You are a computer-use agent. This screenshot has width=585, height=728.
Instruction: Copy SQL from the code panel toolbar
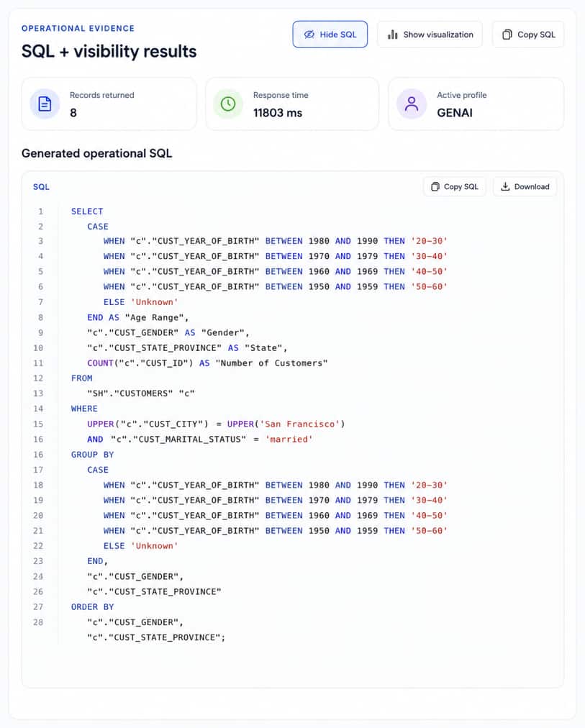tap(455, 186)
